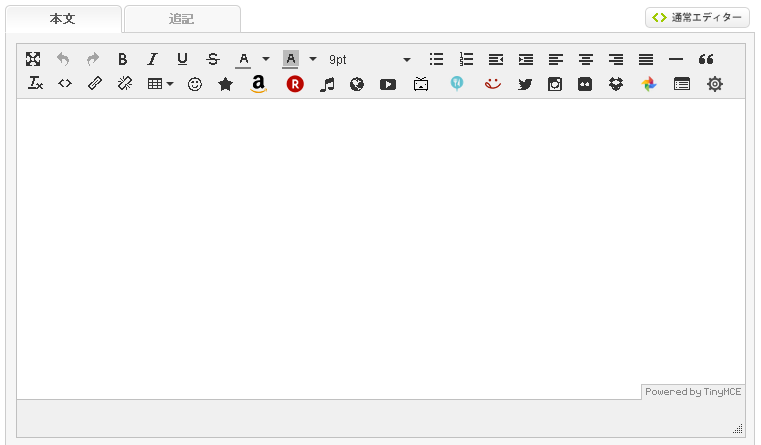Switch to 通常エディター mode

coord(697,17)
